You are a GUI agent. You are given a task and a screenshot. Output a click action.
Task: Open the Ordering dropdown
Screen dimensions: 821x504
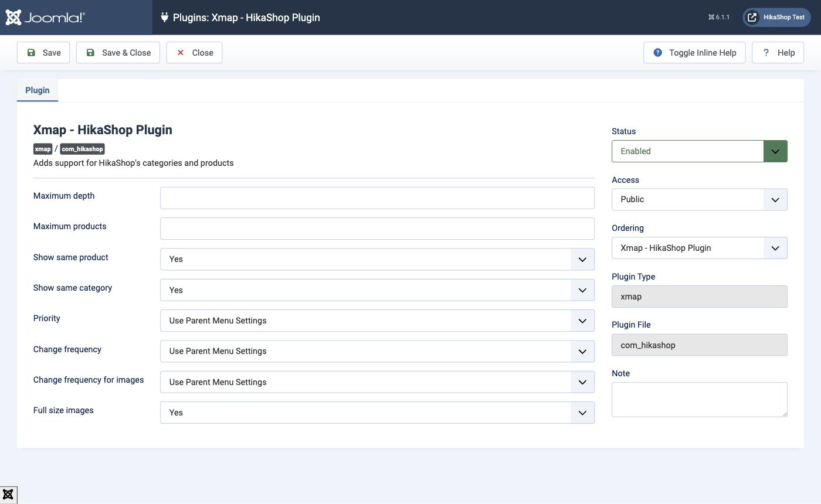pyautogui.click(x=700, y=248)
